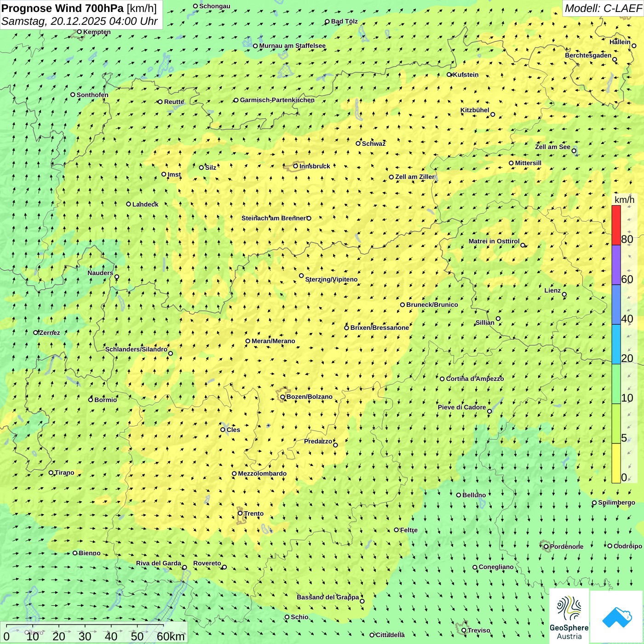The height and width of the screenshot is (644, 644).
Task: Click the Kufstein city marker
Action: (449, 75)
